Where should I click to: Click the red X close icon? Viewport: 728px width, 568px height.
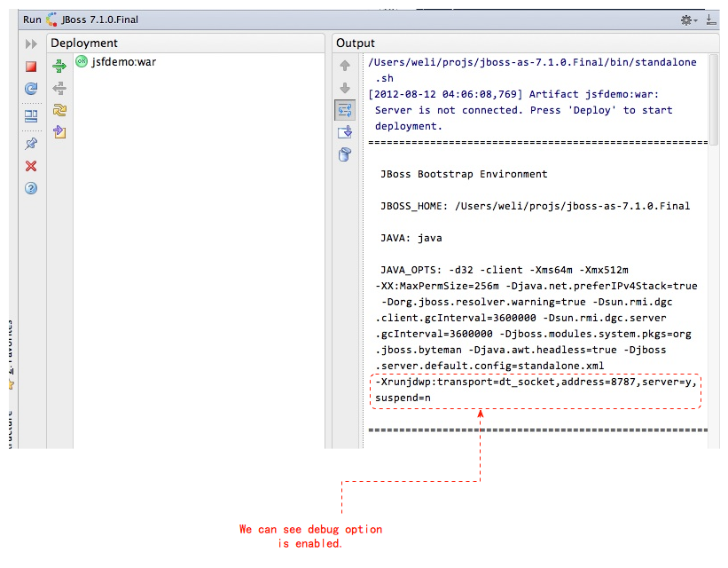click(x=31, y=166)
